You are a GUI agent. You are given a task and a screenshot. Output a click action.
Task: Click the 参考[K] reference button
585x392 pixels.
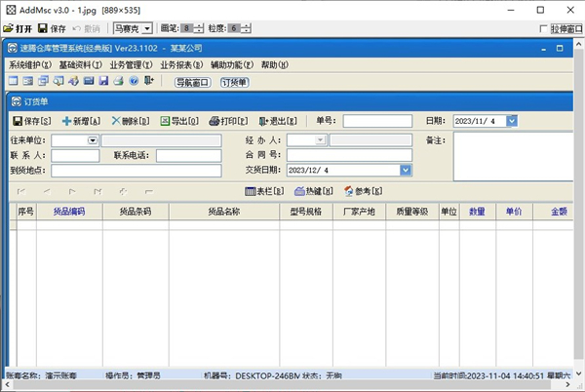click(x=363, y=191)
